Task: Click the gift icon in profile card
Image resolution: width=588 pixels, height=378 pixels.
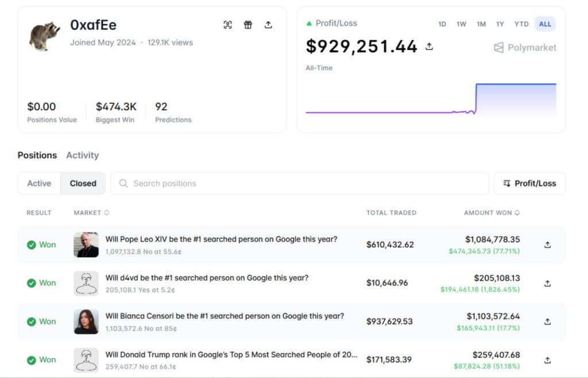Action: click(x=248, y=25)
